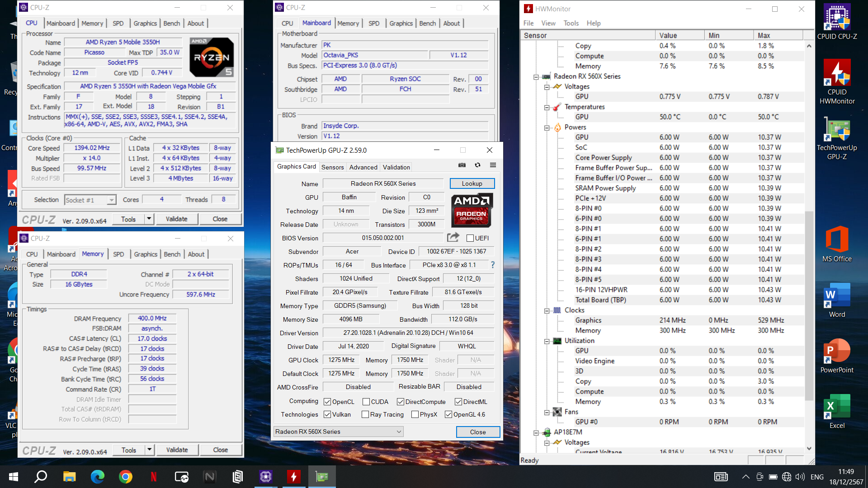Click Close in the top CPU-Z window
The height and width of the screenshot is (488, 868).
coord(220,219)
